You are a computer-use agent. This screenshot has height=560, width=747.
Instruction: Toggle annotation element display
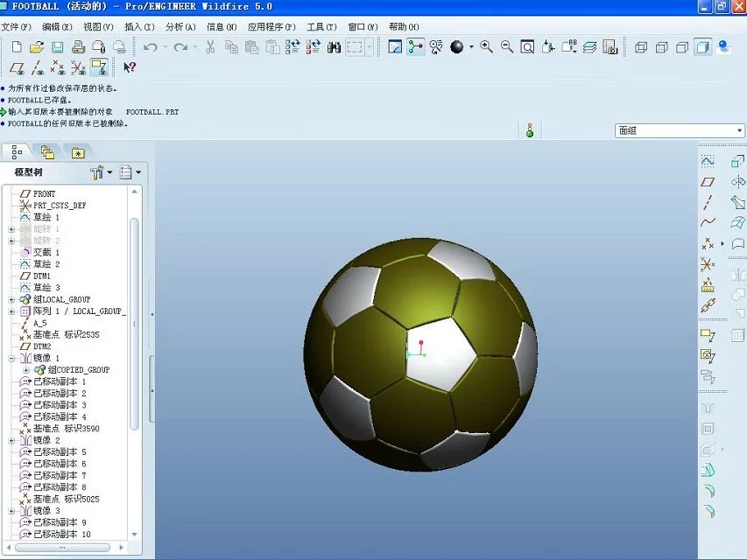[x=99, y=67]
